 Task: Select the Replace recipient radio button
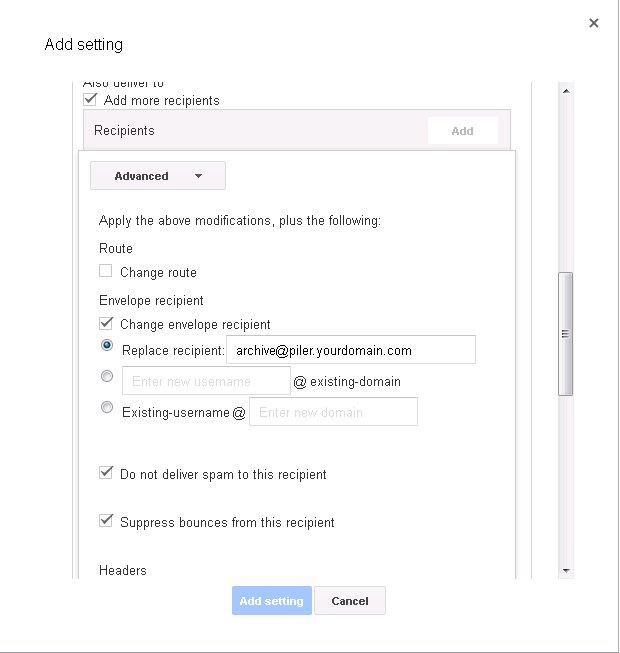(x=107, y=346)
